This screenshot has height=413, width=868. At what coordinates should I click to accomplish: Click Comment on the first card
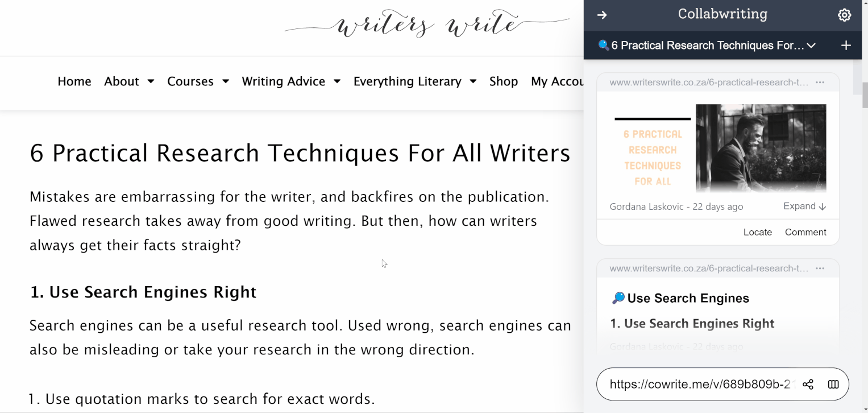click(805, 232)
